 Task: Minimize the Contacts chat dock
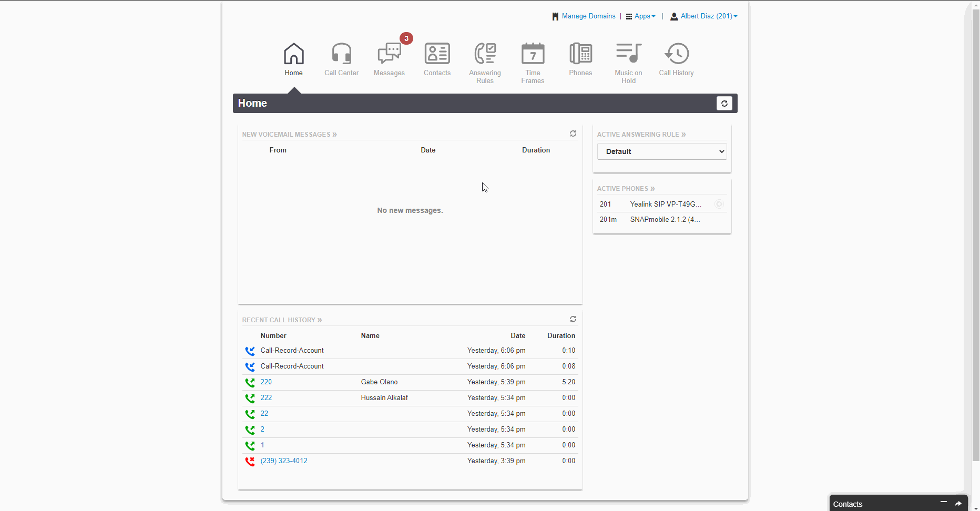pos(944,503)
